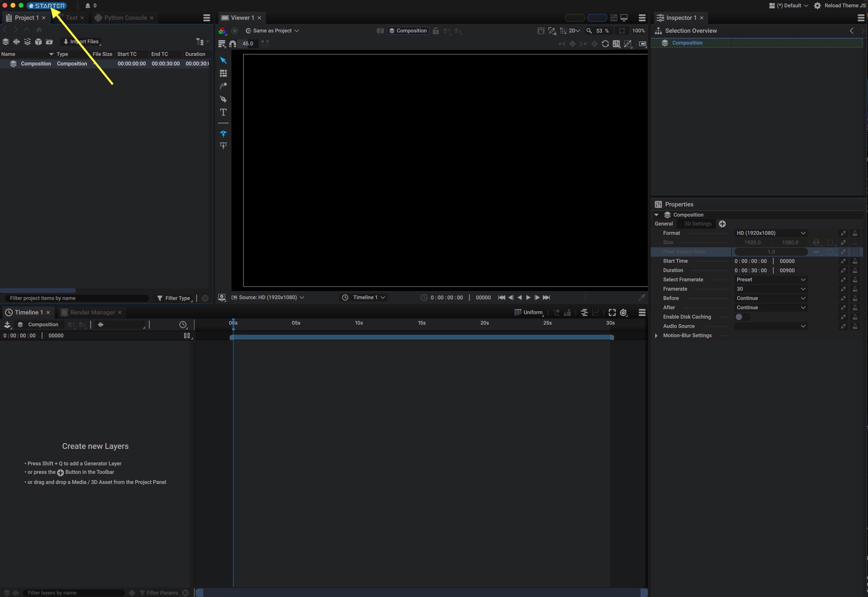Clear the project filter with the X icon
This screenshot has height=597, width=868.
click(x=205, y=298)
